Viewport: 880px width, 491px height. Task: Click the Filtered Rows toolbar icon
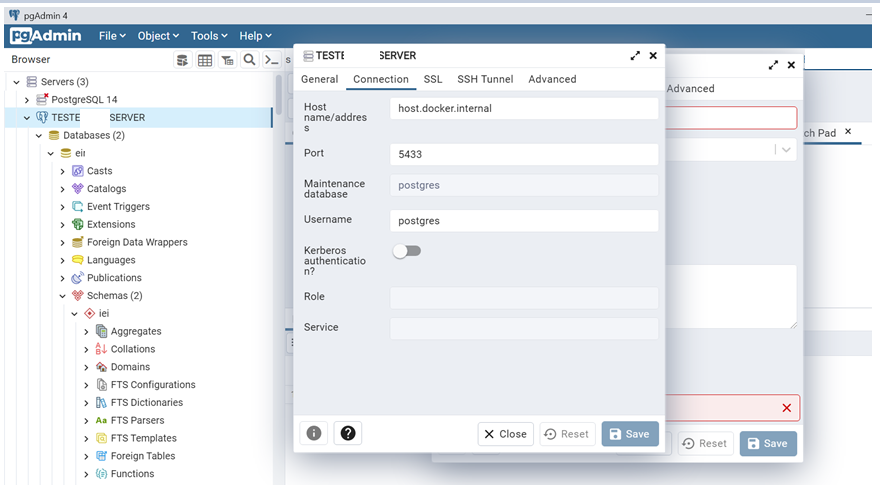click(x=227, y=60)
